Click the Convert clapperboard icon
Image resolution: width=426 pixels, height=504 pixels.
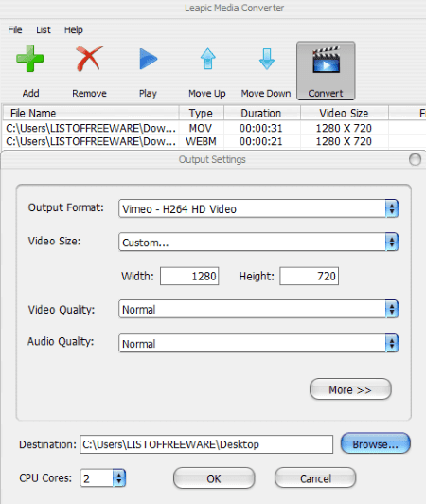326,60
